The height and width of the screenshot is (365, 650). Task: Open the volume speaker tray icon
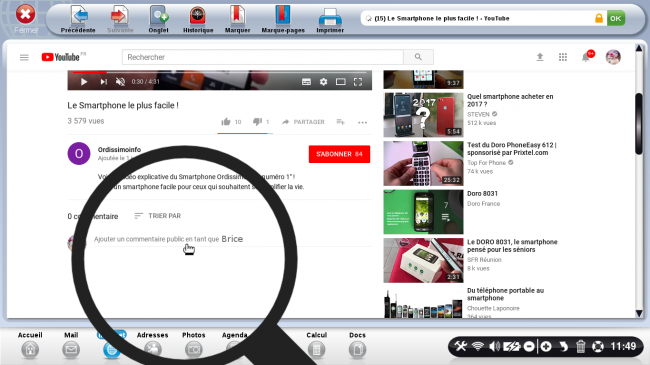[495, 346]
